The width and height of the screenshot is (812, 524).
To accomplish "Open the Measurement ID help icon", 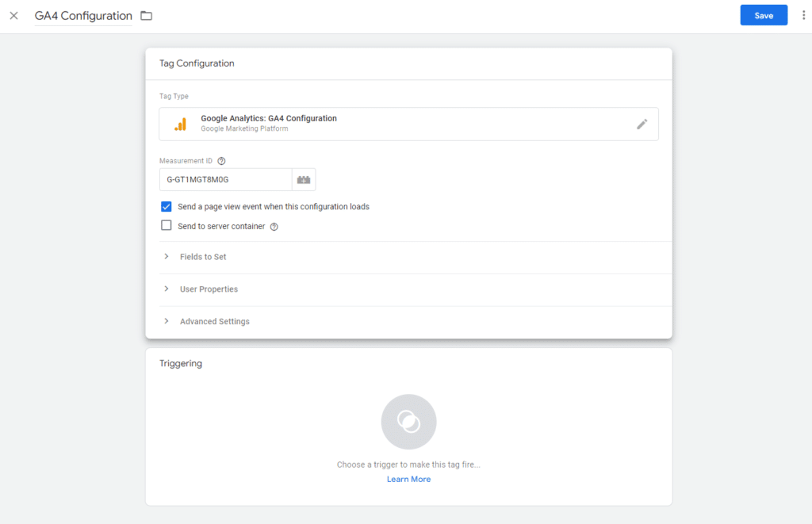I will (222, 161).
